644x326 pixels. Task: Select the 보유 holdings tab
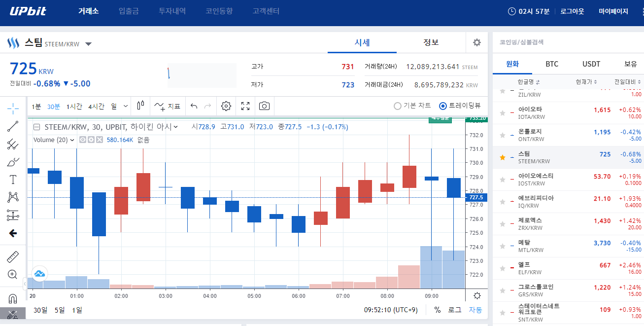(x=630, y=64)
